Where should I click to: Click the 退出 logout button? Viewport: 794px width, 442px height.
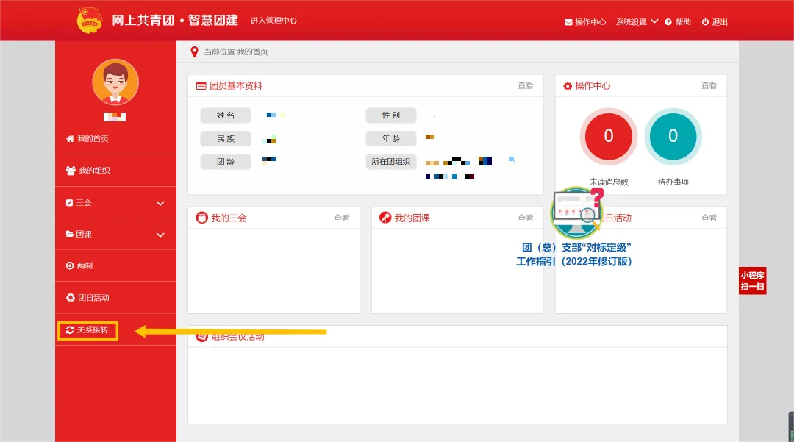click(714, 21)
